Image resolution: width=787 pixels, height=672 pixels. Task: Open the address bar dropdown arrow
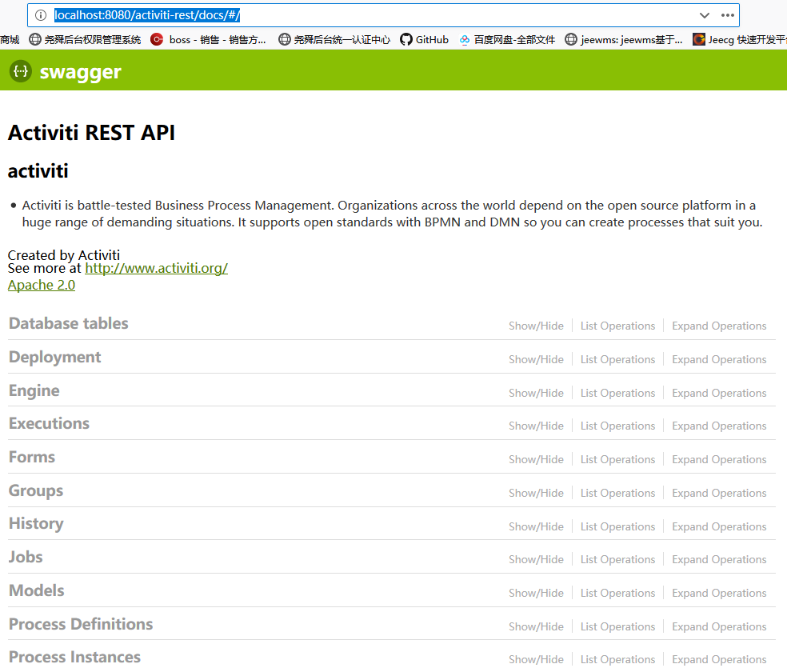click(x=704, y=15)
